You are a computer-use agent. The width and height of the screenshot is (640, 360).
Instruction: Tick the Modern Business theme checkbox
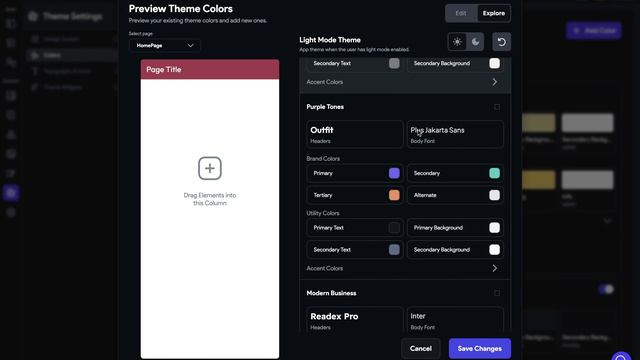coord(497,293)
